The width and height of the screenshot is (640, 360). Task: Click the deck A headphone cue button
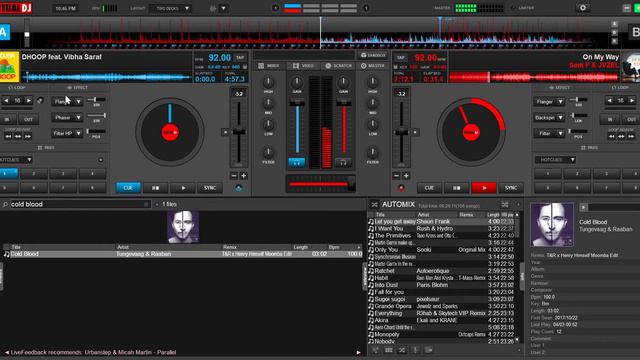click(x=297, y=162)
